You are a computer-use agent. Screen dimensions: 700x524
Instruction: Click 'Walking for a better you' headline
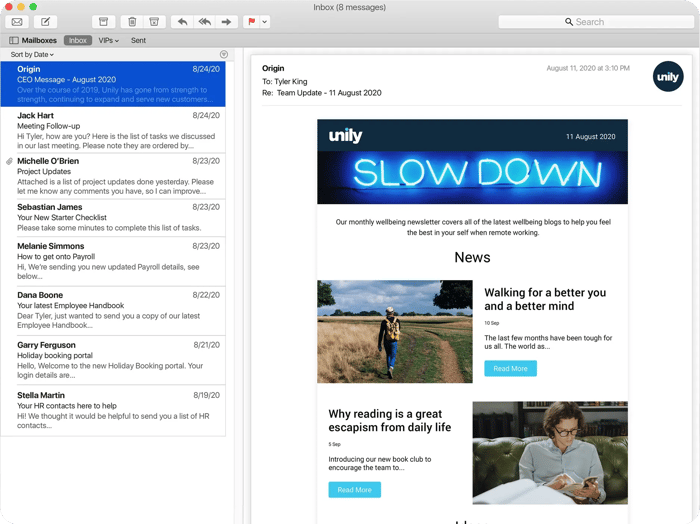click(545, 299)
